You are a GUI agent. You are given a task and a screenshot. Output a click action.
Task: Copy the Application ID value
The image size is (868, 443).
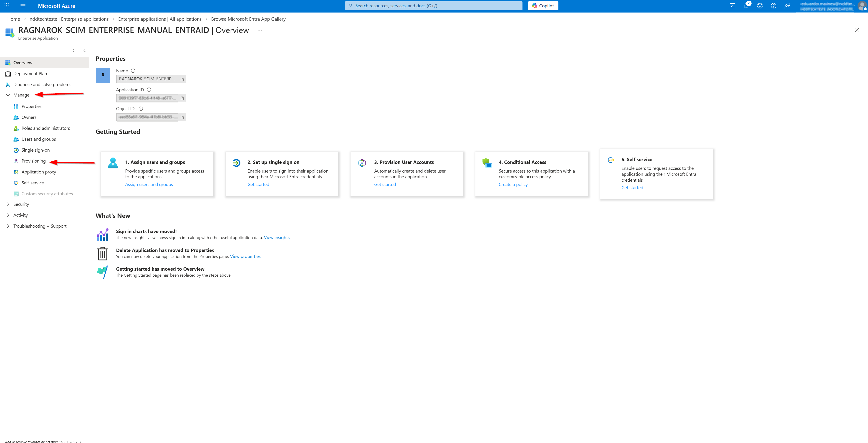pos(181,98)
